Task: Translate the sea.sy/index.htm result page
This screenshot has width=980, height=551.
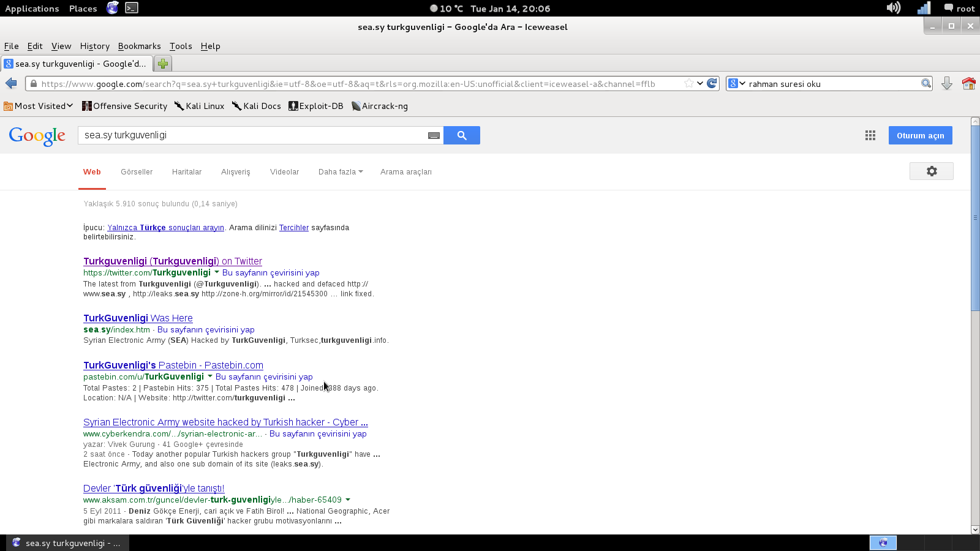Action: coord(206,329)
